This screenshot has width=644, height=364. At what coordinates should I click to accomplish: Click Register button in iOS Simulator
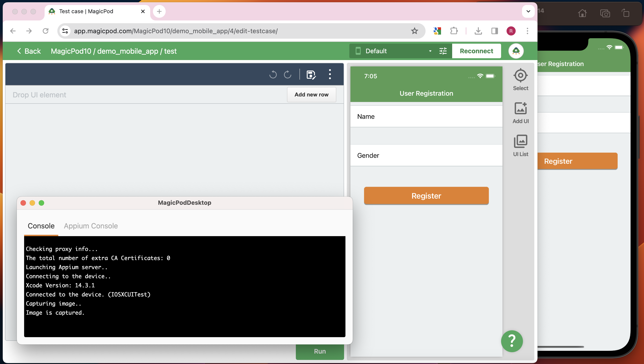tap(578, 161)
